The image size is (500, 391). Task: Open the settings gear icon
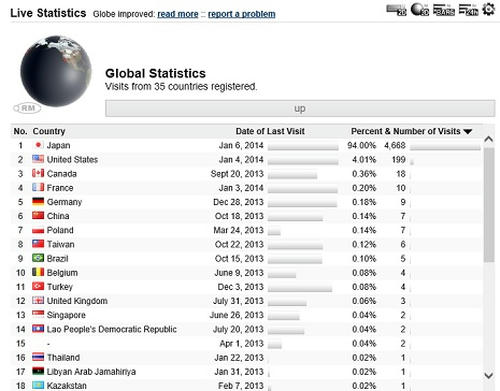tap(489, 9)
